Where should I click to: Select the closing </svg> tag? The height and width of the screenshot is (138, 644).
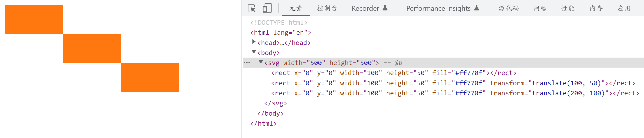(x=275, y=103)
